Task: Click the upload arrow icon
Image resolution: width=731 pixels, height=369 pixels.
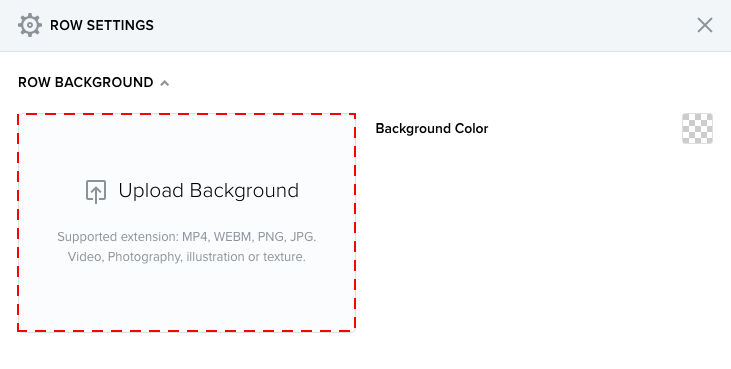Action: pyautogui.click(x=96, y=191)
